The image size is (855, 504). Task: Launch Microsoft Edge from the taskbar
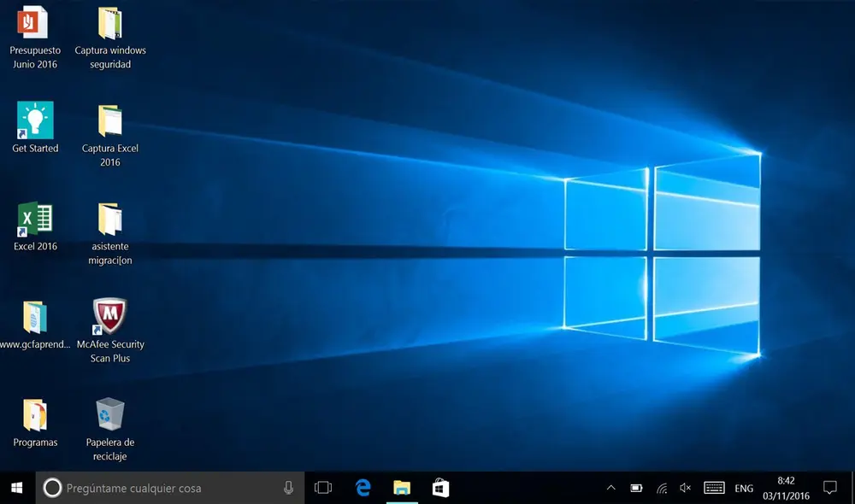363,487
